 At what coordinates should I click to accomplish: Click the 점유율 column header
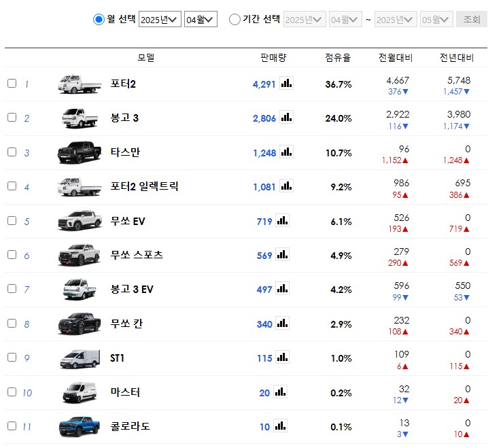pos(338,58)
